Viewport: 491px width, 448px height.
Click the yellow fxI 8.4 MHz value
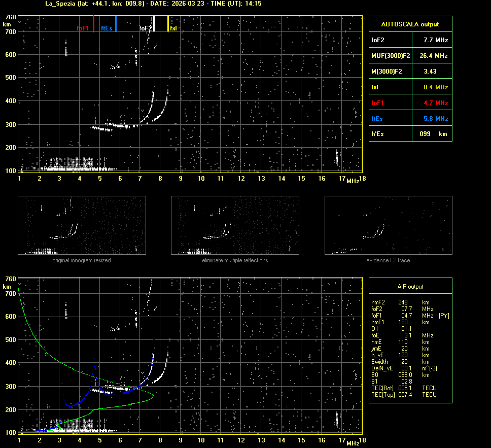pos(436,87)
